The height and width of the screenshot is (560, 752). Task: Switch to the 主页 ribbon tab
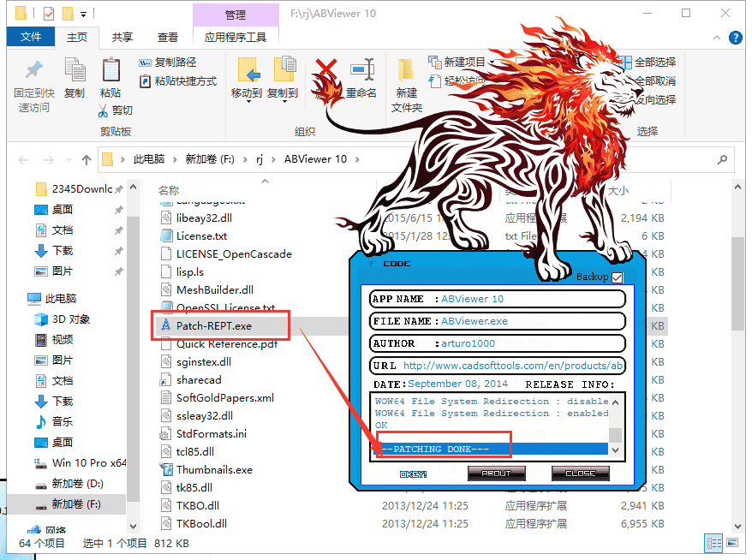[x=77, y=38]
